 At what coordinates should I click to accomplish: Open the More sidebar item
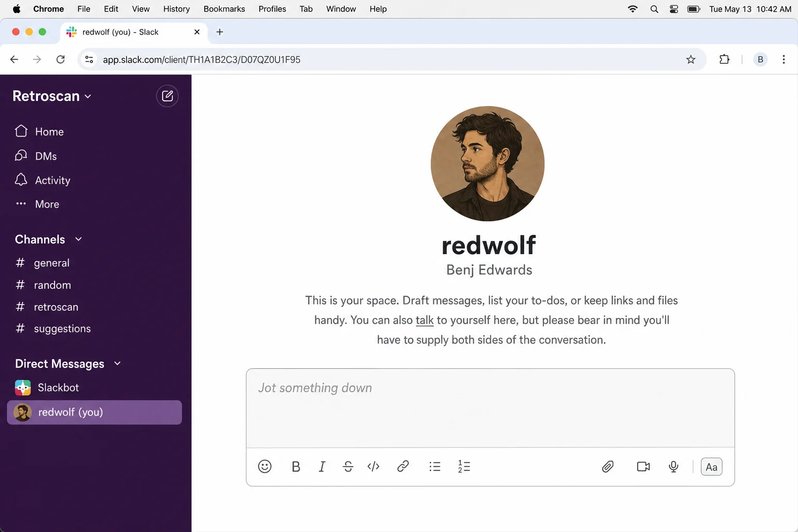pos(37,204)
